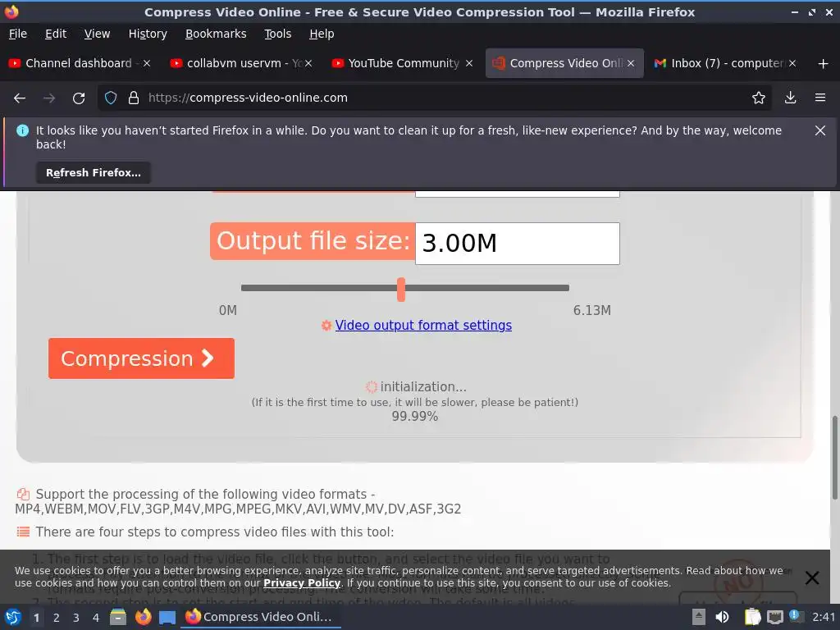Bookmark this page with the star

758,98
